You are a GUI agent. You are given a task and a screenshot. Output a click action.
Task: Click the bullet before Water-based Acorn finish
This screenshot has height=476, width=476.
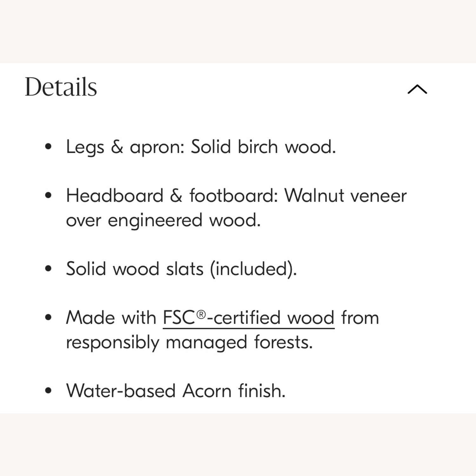coord(48,391)
